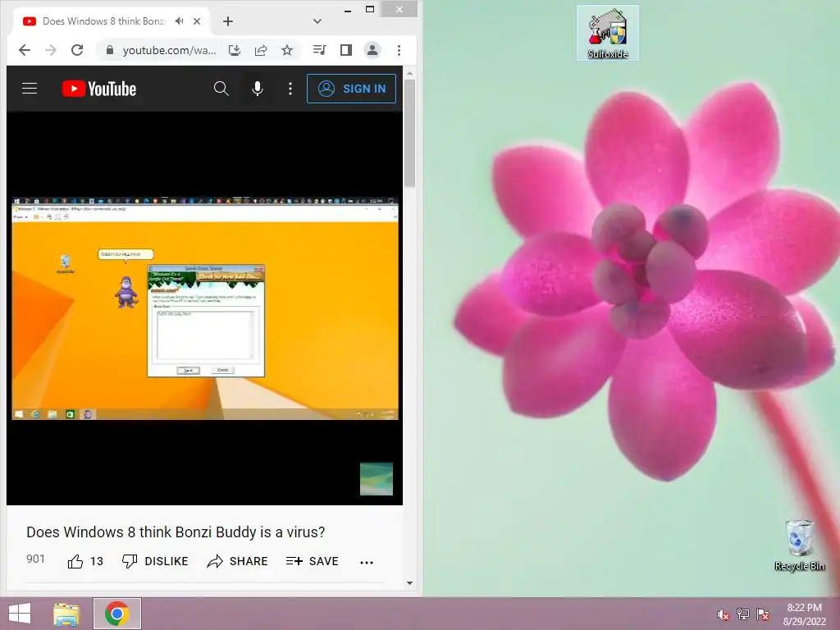Open YouTube search
Viewport: 840px width, 630px height.
click(x=221, y=89)
